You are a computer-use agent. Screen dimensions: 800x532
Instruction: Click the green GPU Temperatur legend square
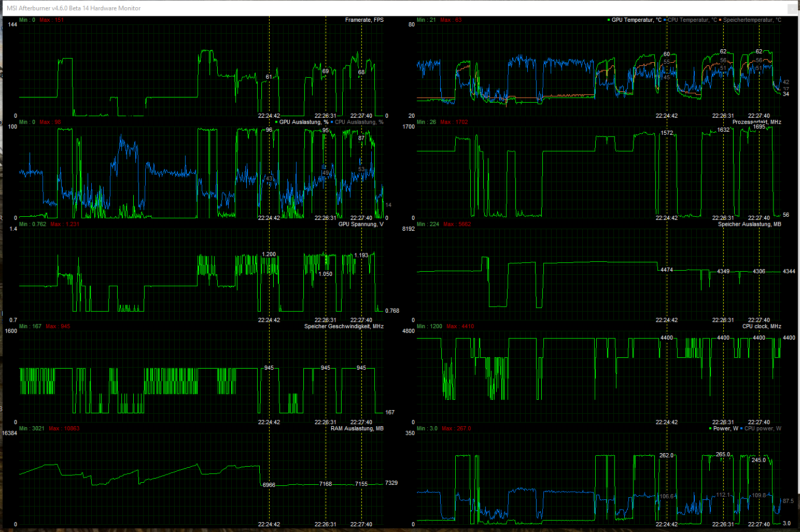[x=609, y=20]
